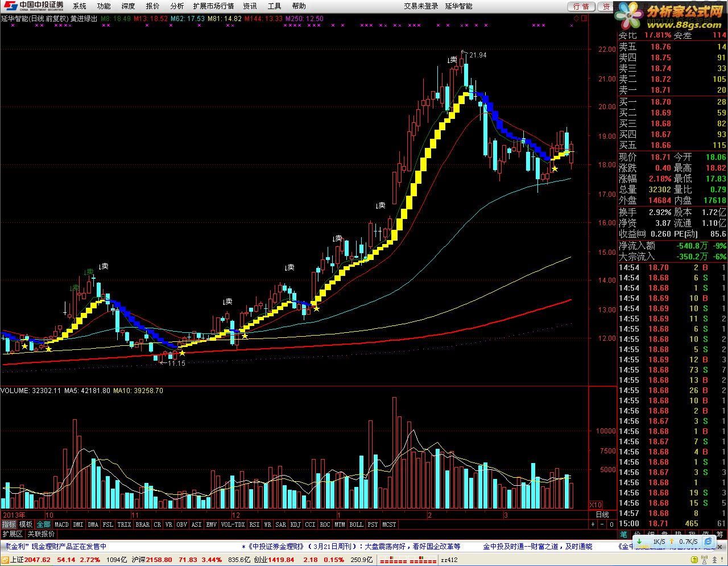Click the 21.94 high price marker
The height and width of the screenshot is (566, 728).
pyautogui.click(x=478, y=55)
